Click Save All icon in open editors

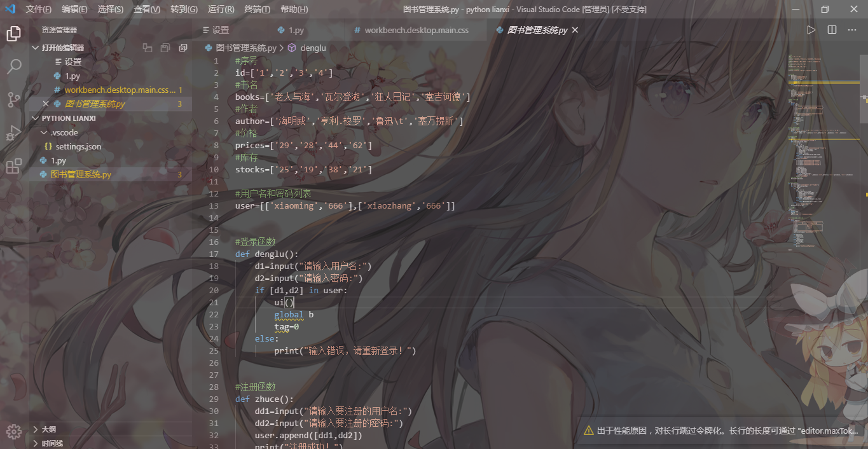[165, 48]
